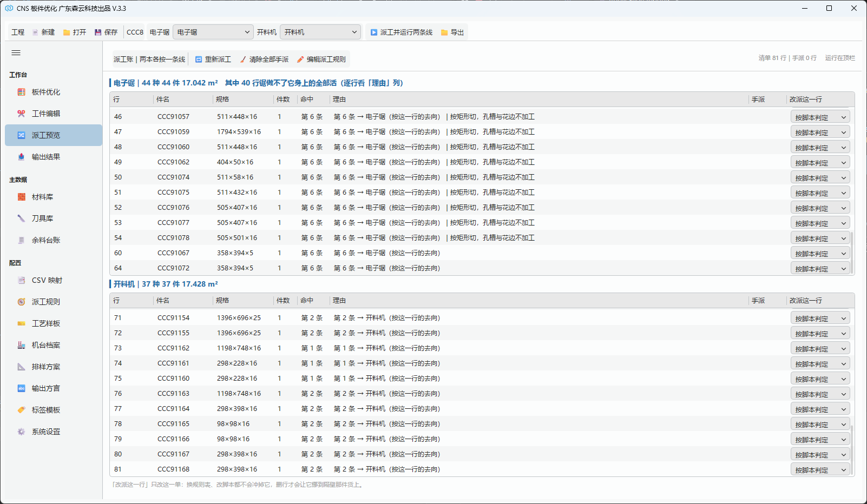Click the 开料机 table vertical scrollbar
867x504 pixels.
pos(852,450)
